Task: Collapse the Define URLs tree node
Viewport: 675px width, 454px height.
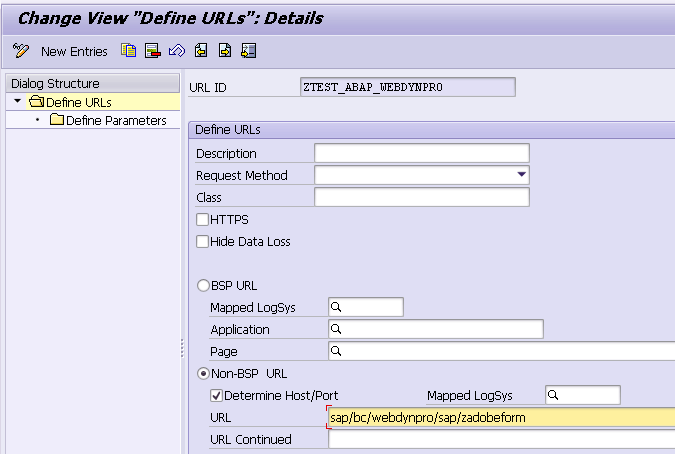Action: [18, 101]
